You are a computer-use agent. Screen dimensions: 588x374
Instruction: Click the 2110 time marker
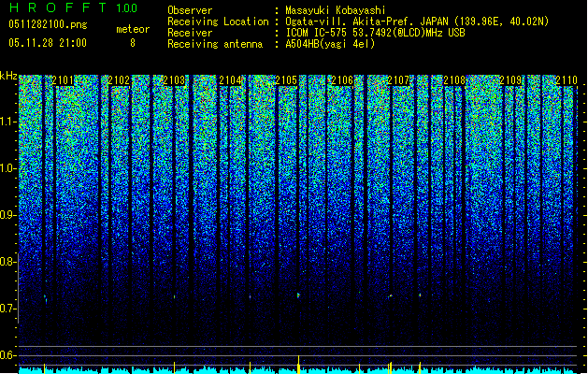pyautogui.click(x=566, y=80)
